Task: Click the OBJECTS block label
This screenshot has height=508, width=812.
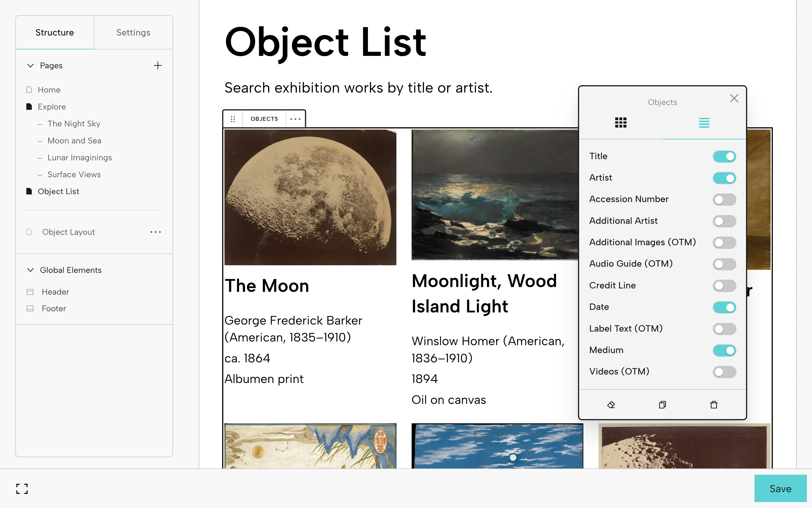Action: [x=264, y=119]
